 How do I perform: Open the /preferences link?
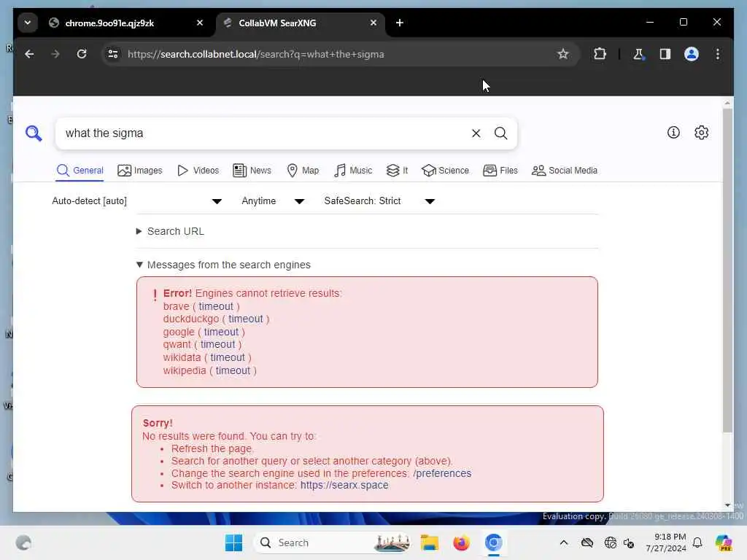442,473
